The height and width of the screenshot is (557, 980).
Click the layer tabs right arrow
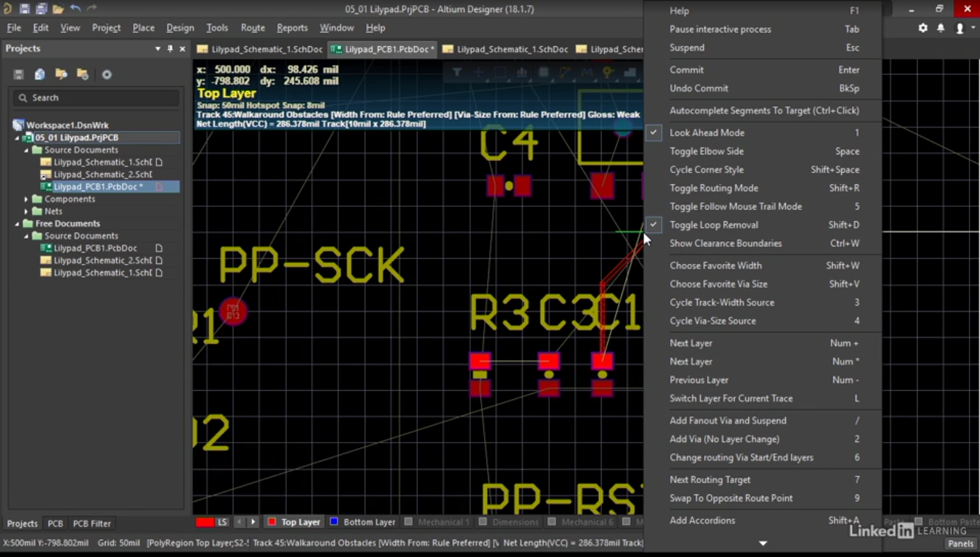(x=253, y=522)
